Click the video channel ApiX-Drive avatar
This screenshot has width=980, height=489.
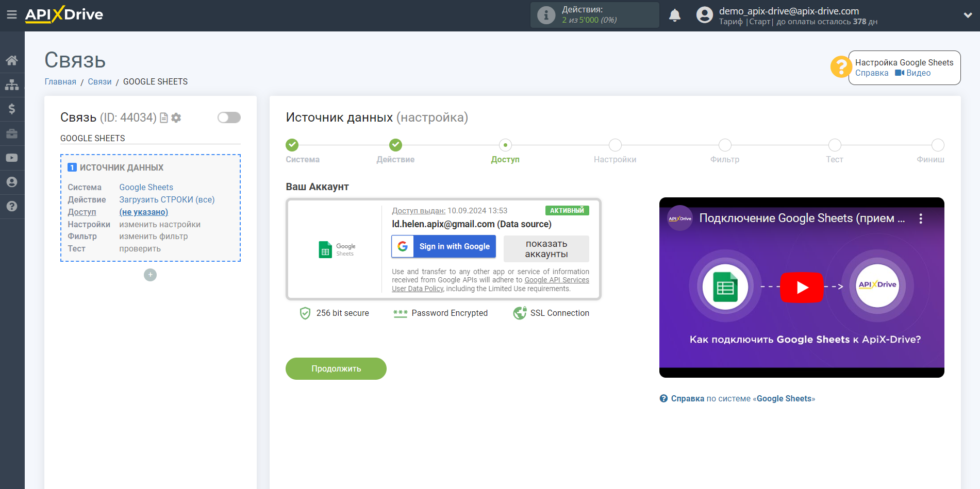(680, 218)
